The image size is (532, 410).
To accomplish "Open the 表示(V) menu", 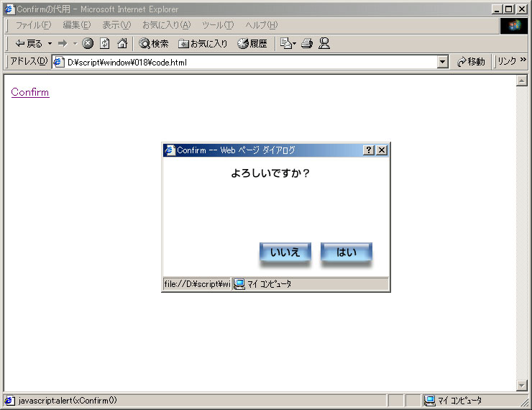I will click(116, 25).
